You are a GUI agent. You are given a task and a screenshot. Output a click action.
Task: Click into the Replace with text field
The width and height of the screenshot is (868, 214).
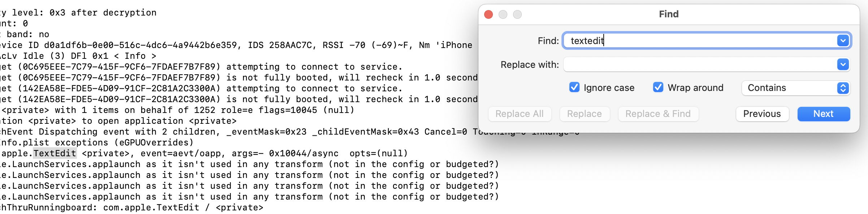click(700, 65)
